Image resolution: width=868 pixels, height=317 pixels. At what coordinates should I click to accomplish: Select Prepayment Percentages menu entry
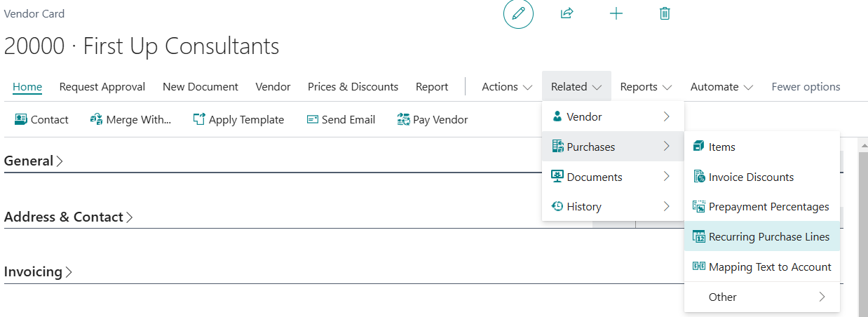pyautogui.click(x=762, y=206)
